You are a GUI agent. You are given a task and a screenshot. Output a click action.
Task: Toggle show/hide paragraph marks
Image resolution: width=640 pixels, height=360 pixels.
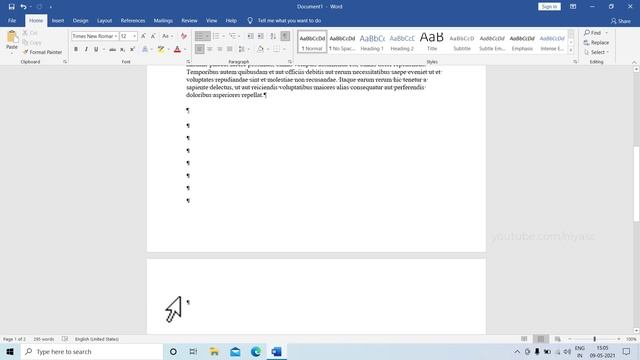tap(285, 36)
